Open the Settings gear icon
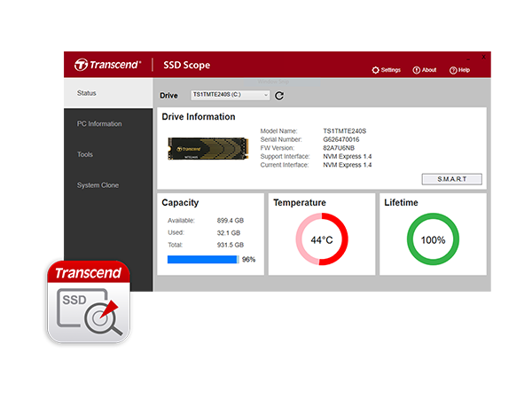The height and width of the screenshot is (399, 532). pos(375,70)
